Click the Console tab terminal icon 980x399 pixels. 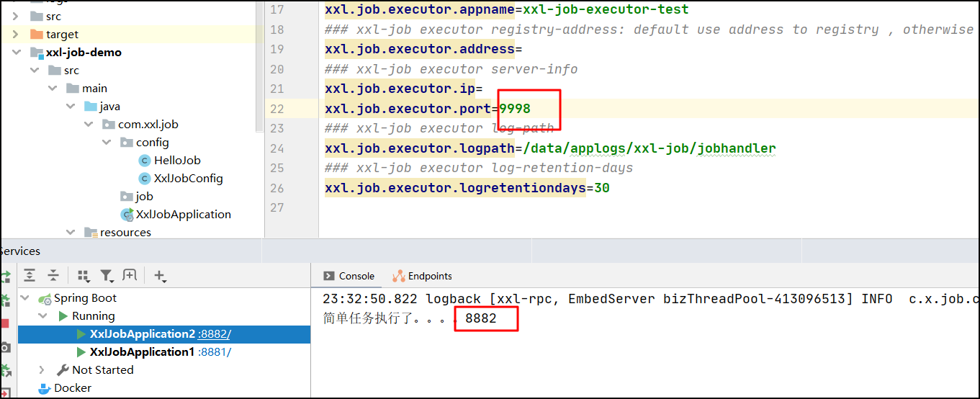(x=329, y=276)
